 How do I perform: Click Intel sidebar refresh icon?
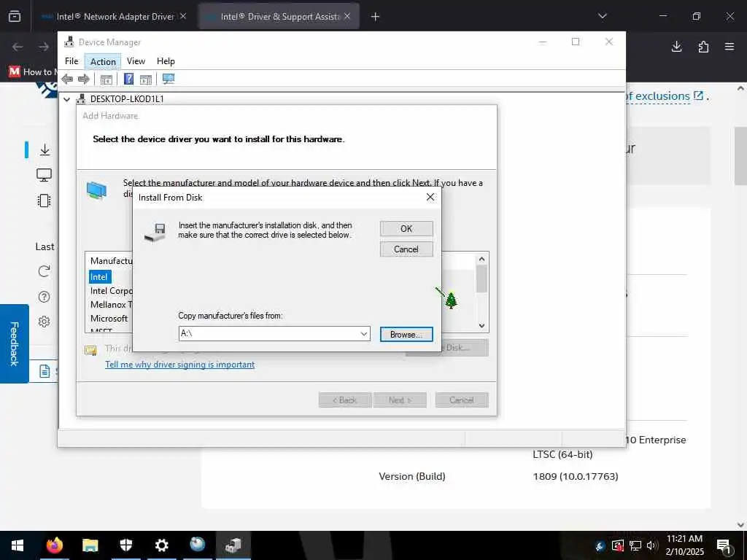(44, 271)
